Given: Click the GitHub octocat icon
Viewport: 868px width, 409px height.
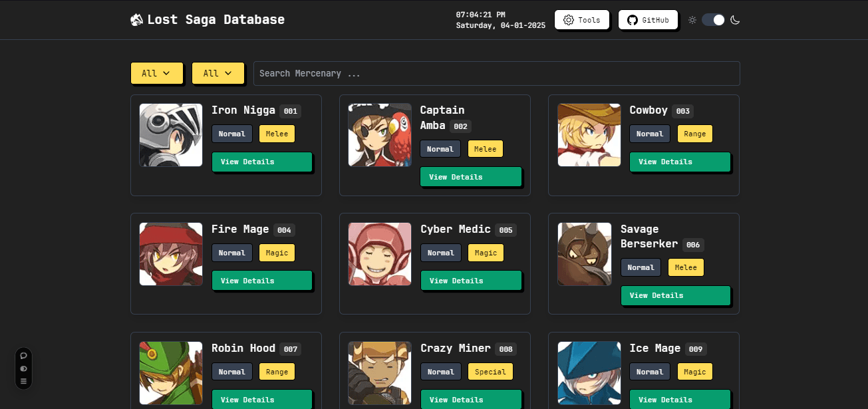Looking at the screenshot, I should pyautogui.click(x=632, y=20).
